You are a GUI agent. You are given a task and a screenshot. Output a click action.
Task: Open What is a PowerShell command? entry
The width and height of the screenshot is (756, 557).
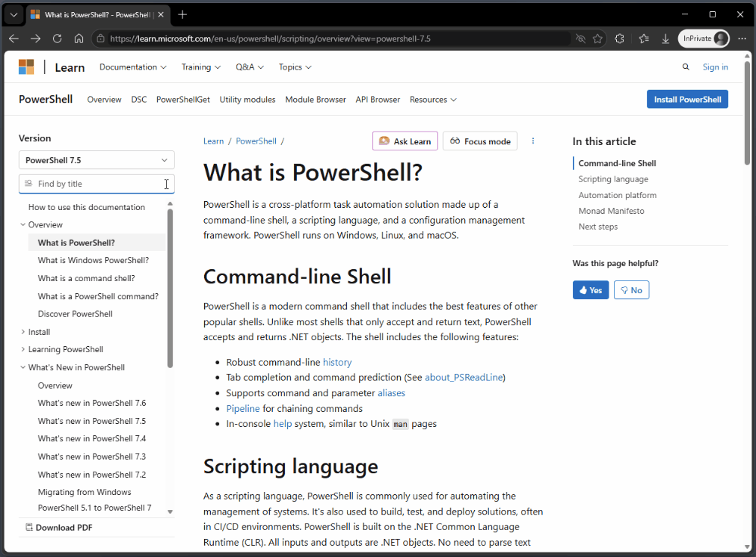pyautogui.click(x=98, y=296)
